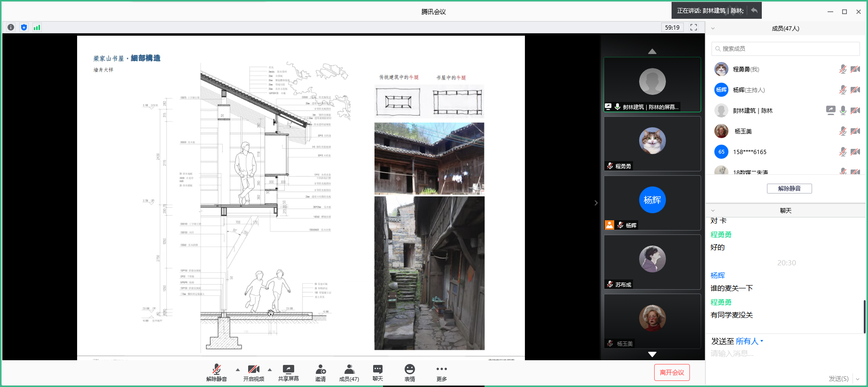868x387 pixels.
Task: Click 解除静音 button in members panel
Action: pos(790,188)
